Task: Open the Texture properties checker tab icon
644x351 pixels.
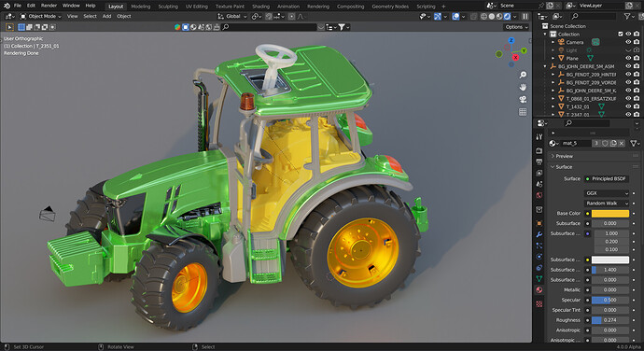Action: click(x=539, y=304)
